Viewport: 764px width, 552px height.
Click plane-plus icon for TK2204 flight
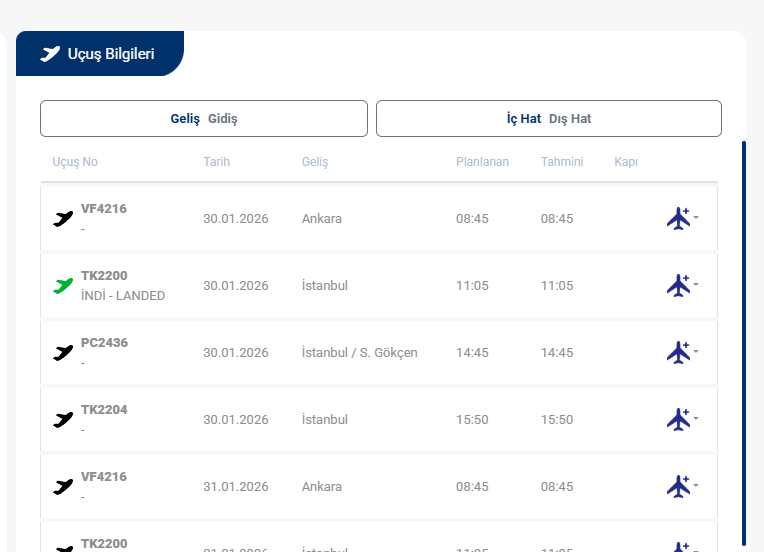pyautogui.click(x=678, y=419)
